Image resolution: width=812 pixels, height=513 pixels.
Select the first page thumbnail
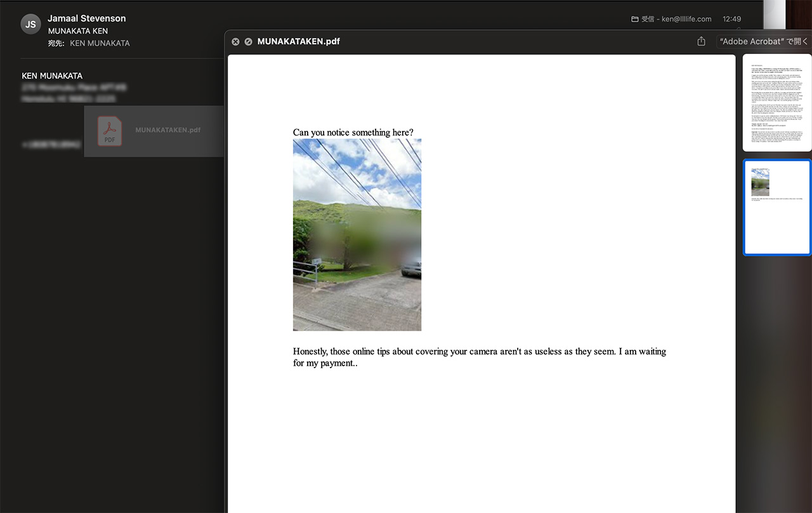pos(776,103)
